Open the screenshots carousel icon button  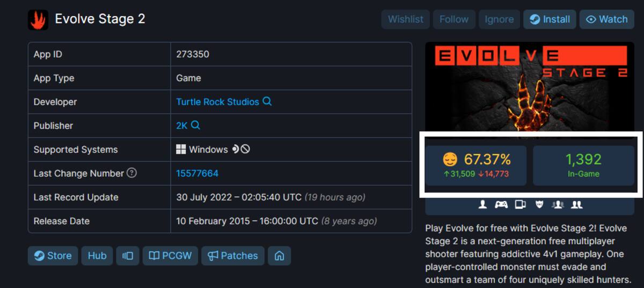(128, 256)
